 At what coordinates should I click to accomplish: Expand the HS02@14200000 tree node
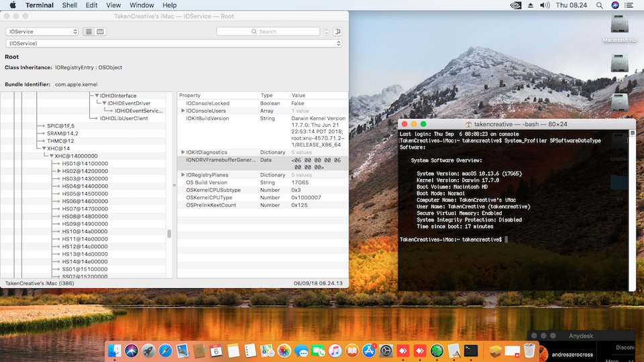coord(59,171)
